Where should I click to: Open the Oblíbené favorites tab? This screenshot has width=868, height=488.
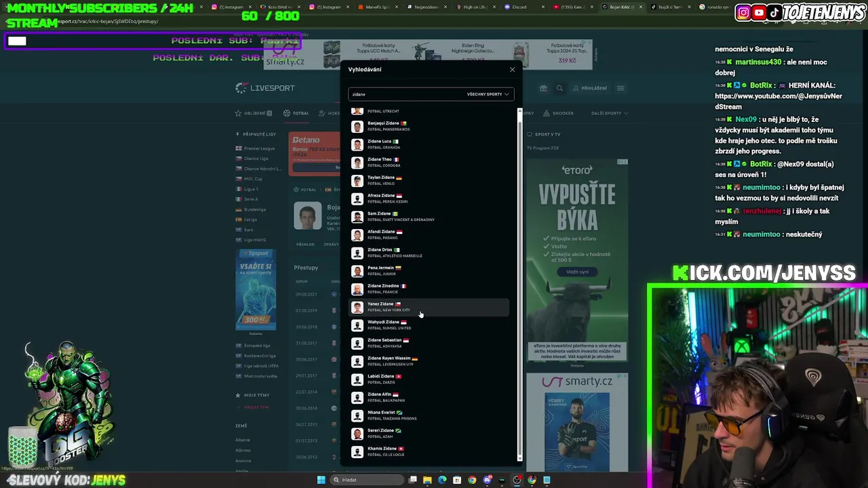(x=254, y=113)
